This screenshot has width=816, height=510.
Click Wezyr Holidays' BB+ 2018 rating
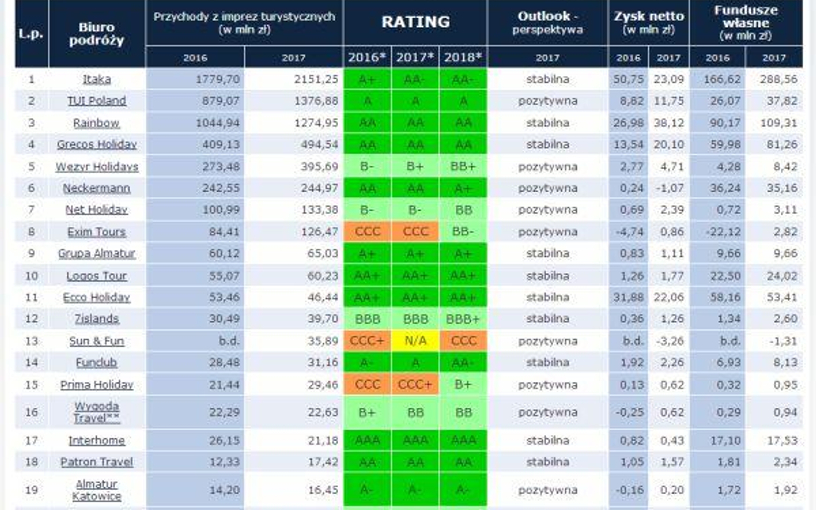coord(463,167)
